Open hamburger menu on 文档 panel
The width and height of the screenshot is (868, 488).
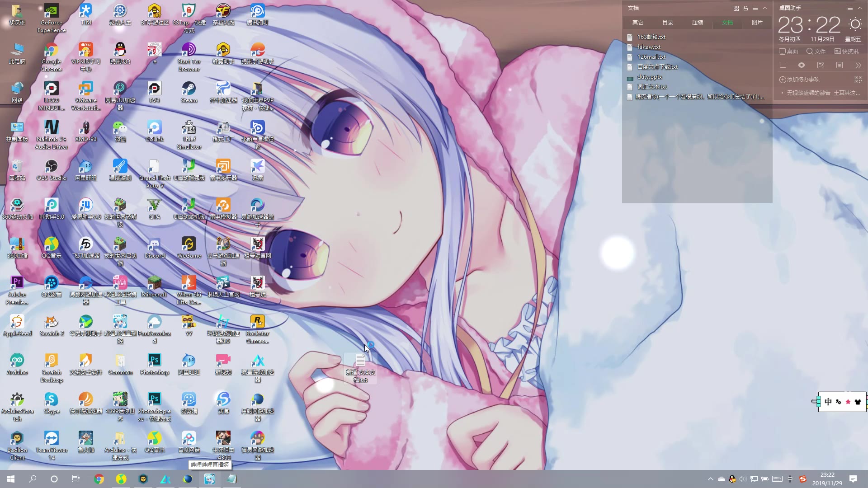[755, 8]
